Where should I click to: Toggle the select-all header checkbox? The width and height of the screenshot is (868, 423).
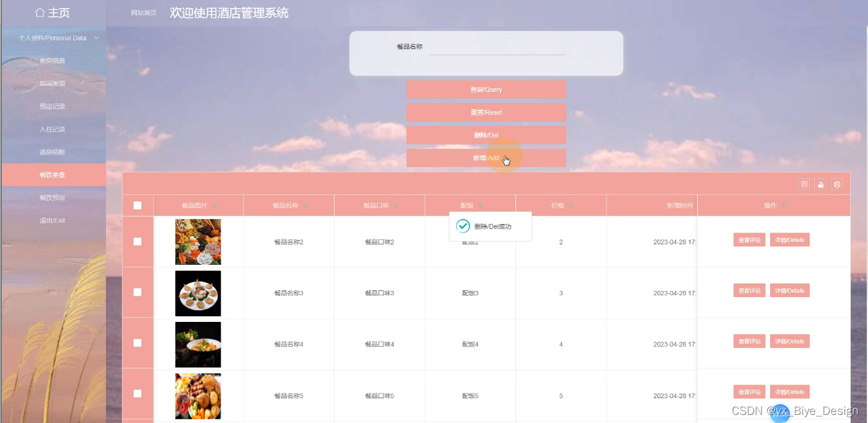[138, 206]
